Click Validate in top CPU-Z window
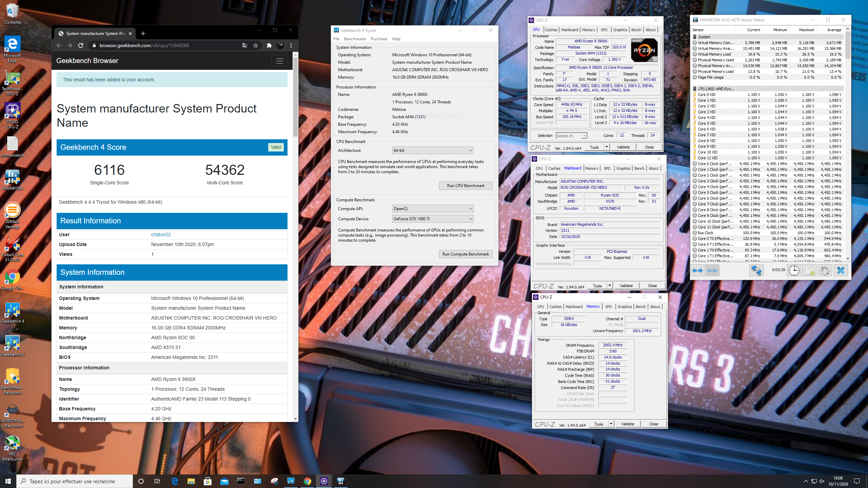 [x=623, y=147]
